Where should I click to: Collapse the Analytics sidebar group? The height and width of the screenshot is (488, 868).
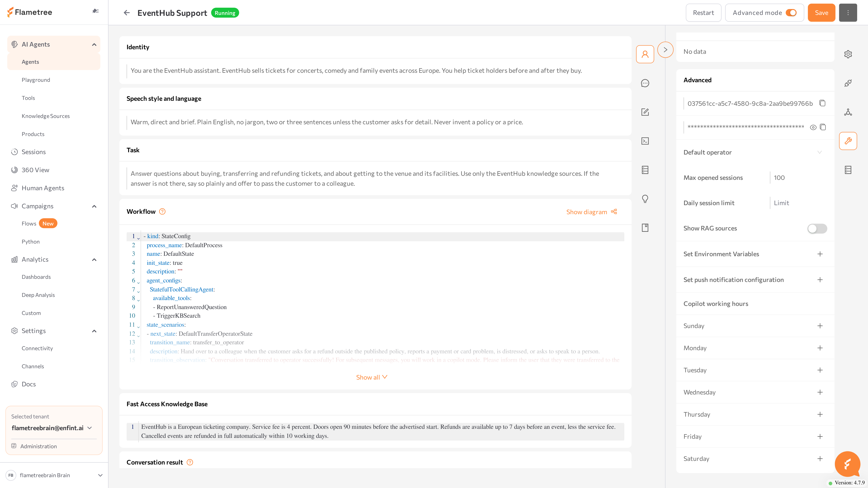click(x=94, y=260)
